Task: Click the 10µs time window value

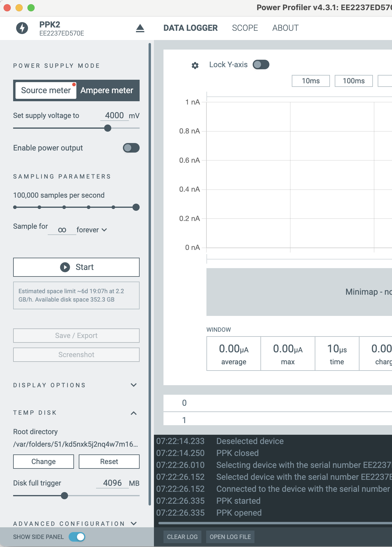Action: click(337, 354)
